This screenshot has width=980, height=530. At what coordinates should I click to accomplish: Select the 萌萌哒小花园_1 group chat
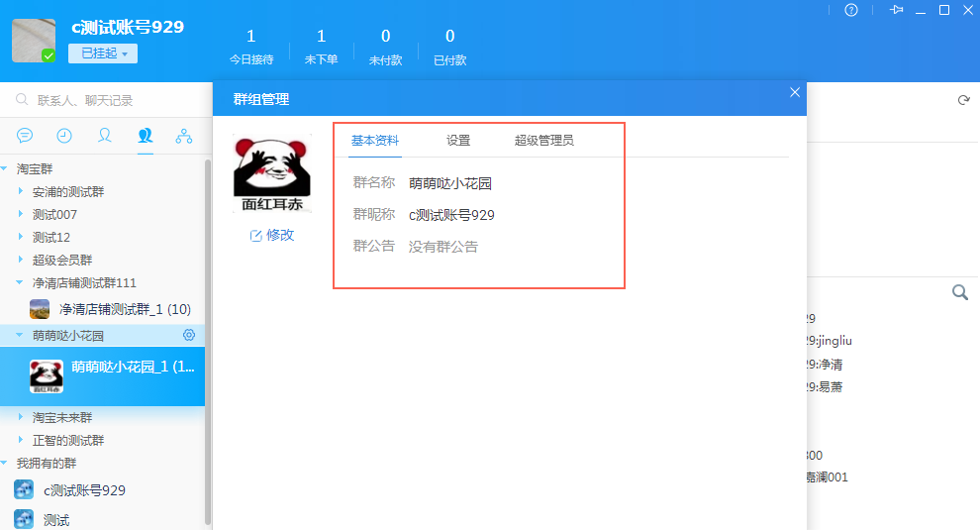tap(103, 376)
